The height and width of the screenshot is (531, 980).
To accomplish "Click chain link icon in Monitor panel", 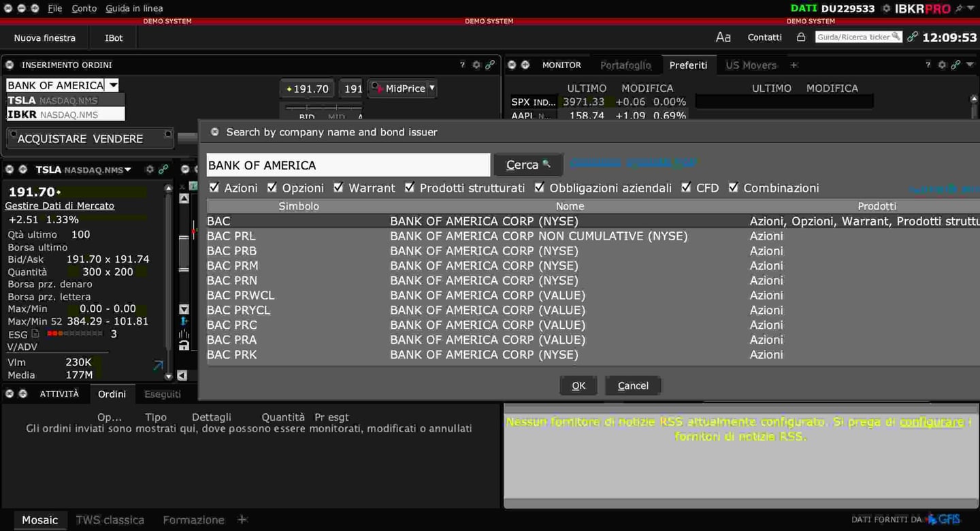I will (955, 65).
